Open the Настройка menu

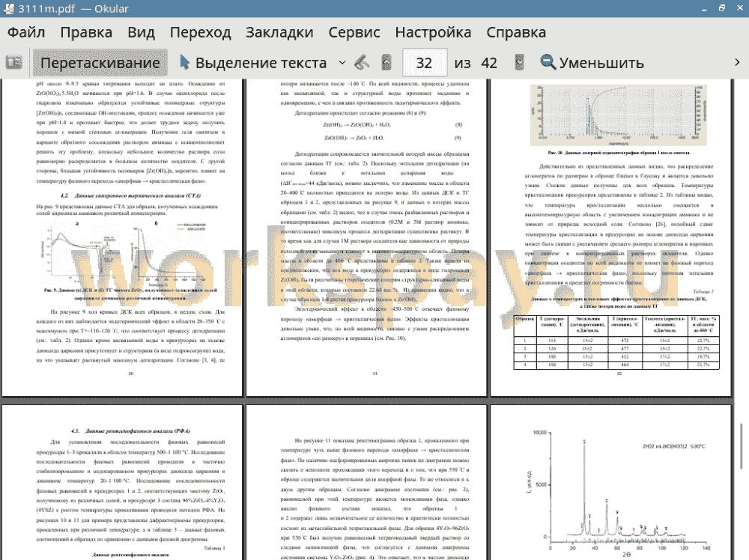pos(433,32)
